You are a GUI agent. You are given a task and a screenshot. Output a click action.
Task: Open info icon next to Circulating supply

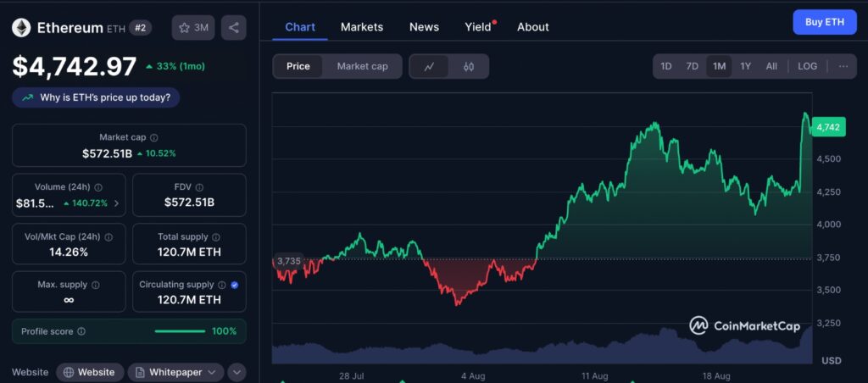pyautogui.click(x=221, y=285)
